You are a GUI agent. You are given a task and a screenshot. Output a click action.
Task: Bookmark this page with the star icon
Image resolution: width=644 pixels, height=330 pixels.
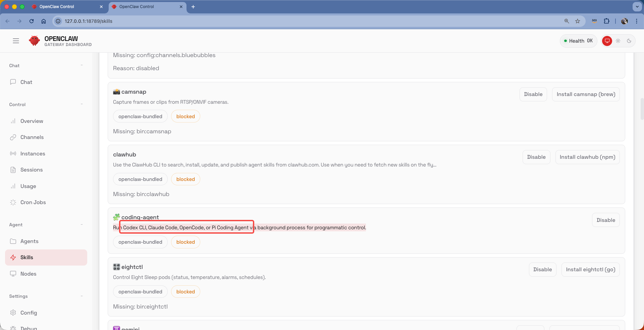click(578, 21)
